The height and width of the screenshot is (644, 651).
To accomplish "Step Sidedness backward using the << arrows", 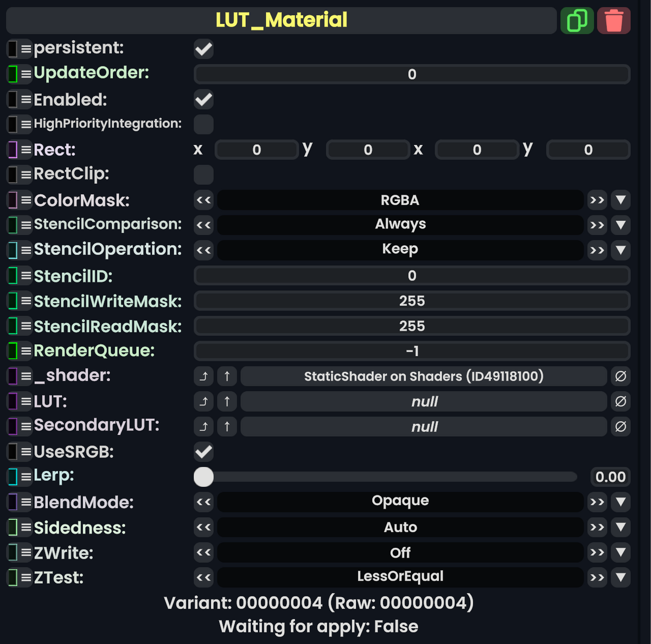I will pos(203,527).
